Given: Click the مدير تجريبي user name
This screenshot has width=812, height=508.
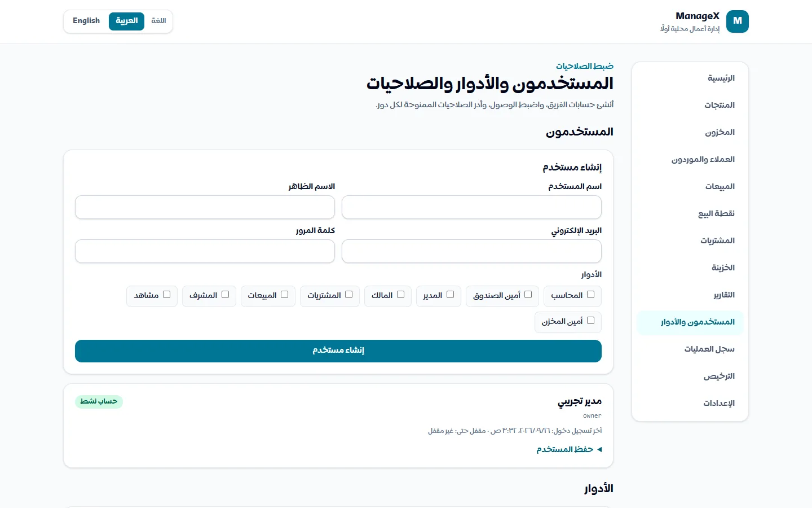Looking at the screenshot, I should click(x=580, y=401).
